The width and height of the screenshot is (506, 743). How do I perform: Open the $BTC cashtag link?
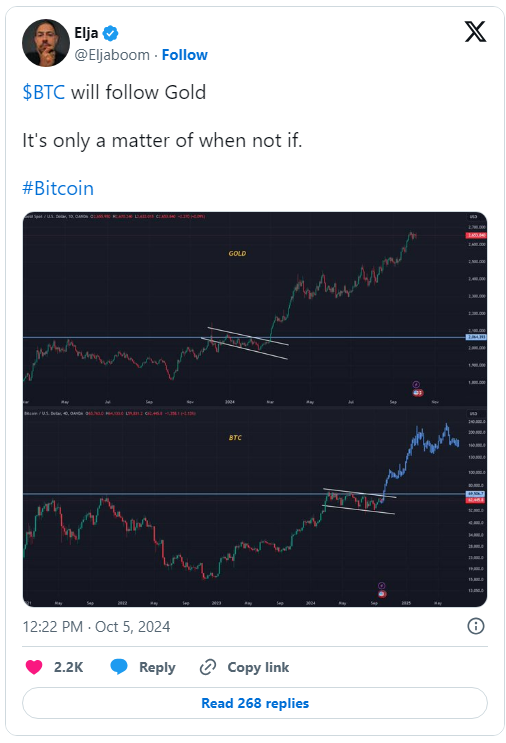coord(44,92)
